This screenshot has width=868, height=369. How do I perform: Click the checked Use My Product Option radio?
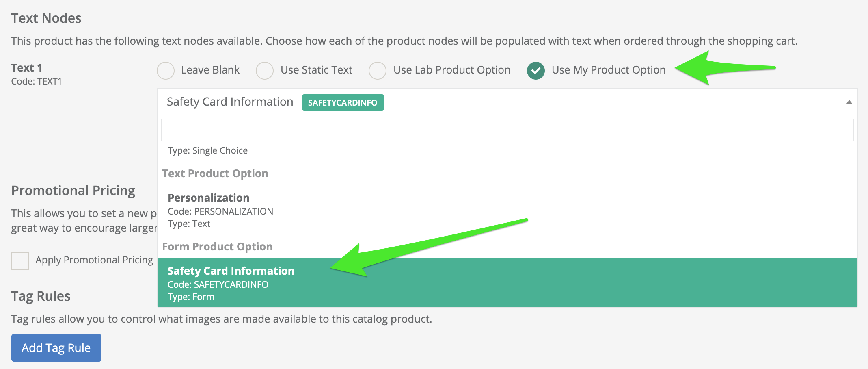tap(536, 70)
